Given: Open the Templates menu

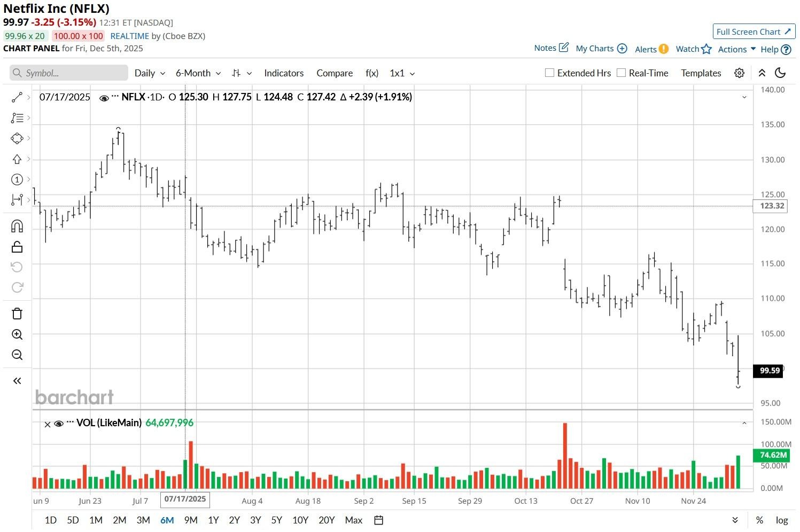Looking at the screenshot, I should point(701,73).
